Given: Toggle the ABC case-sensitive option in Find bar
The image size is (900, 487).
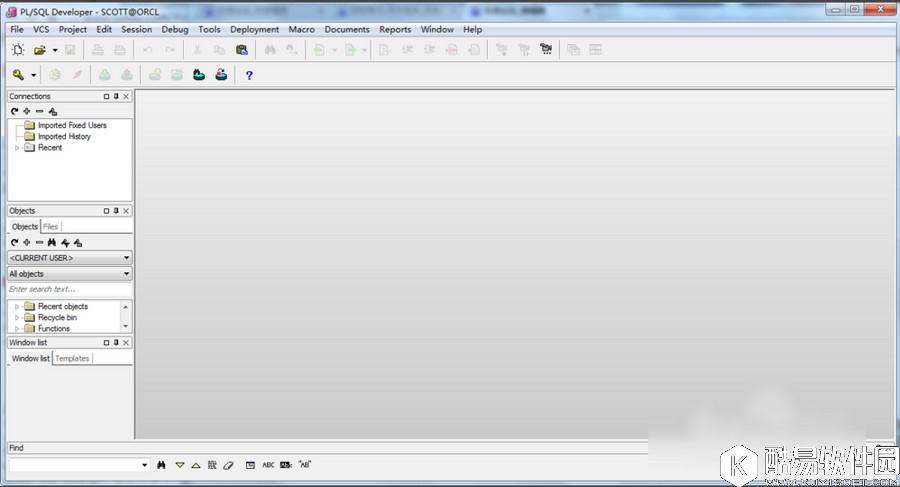Looking at the screenshot, I should click(x=268, y=465).
